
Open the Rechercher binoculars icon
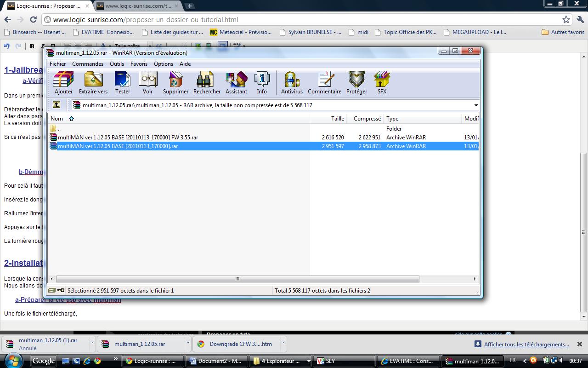(x=207, y=83)
